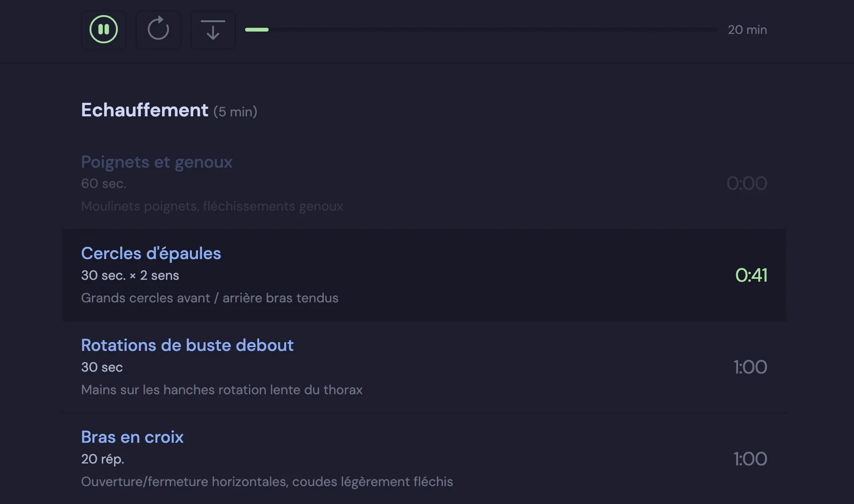Select the Cercles d'épaules exercise title

click(151, 253)
